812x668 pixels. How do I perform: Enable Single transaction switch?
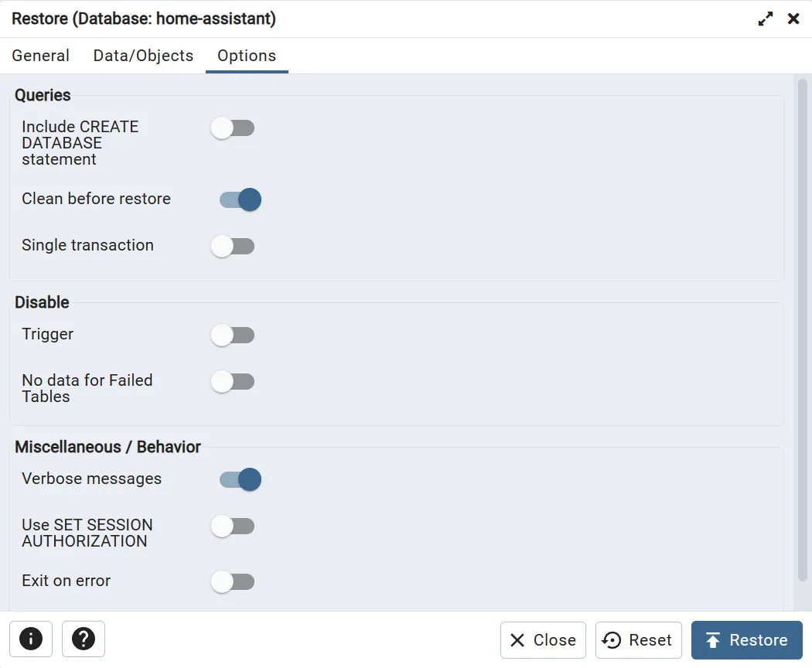tap(233, 247)
